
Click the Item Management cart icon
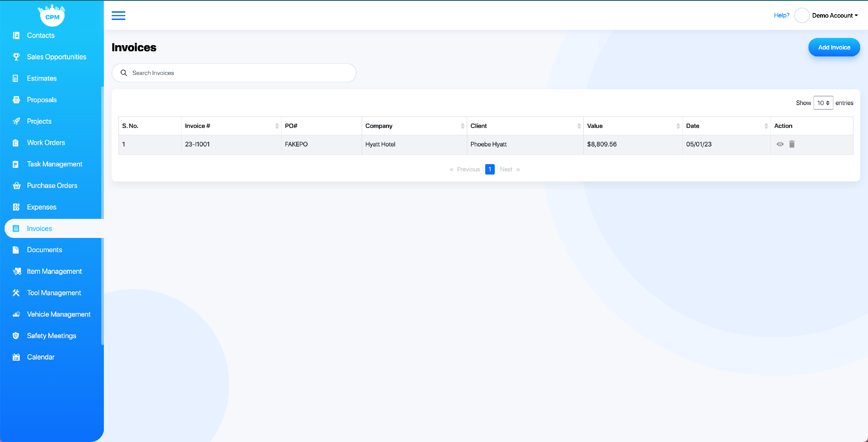17,272
